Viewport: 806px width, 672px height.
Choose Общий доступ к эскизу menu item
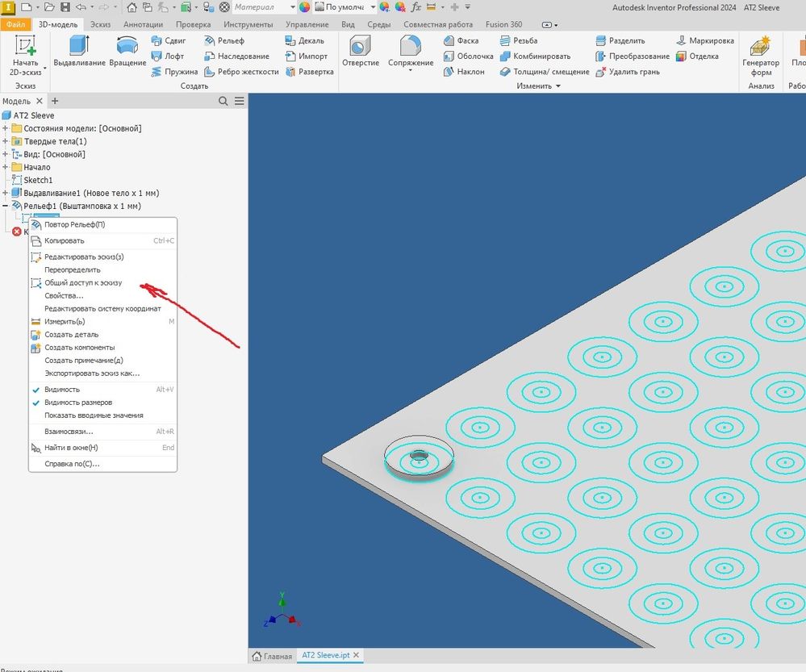pos(83,283)
